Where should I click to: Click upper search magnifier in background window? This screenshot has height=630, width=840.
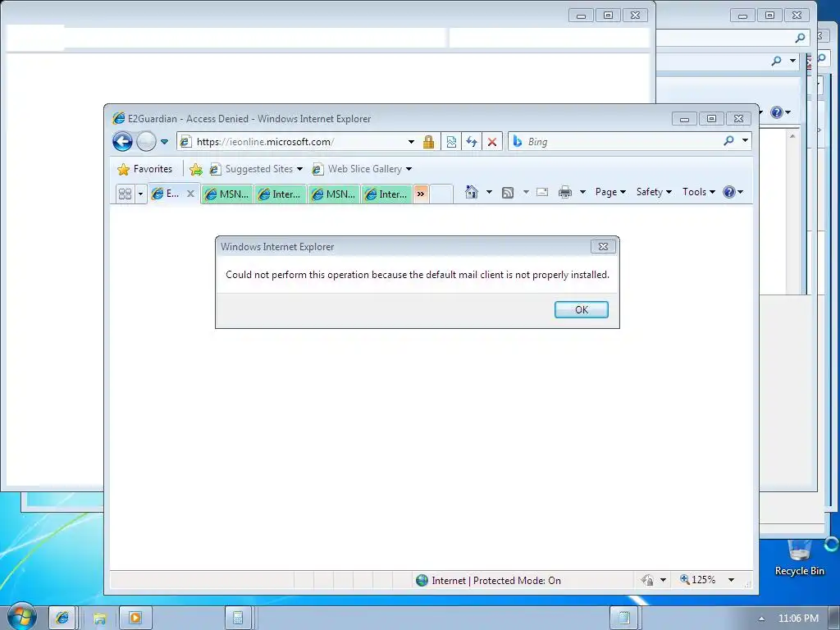point(800,38)
